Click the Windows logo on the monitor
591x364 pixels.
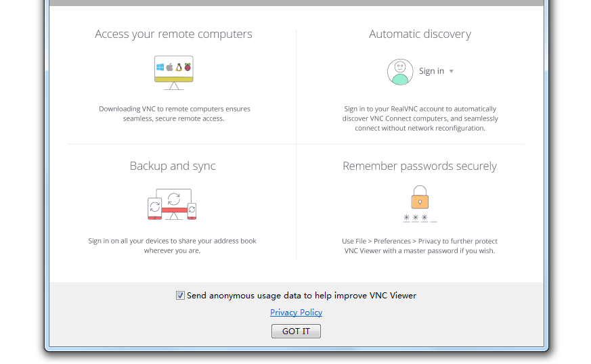tap(160, 68)
